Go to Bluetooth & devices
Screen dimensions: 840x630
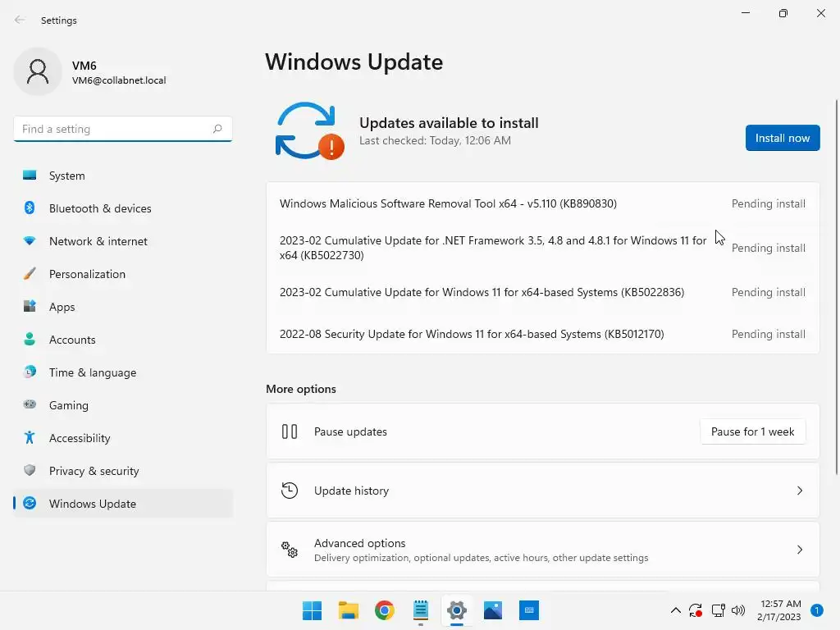point(123,208)
